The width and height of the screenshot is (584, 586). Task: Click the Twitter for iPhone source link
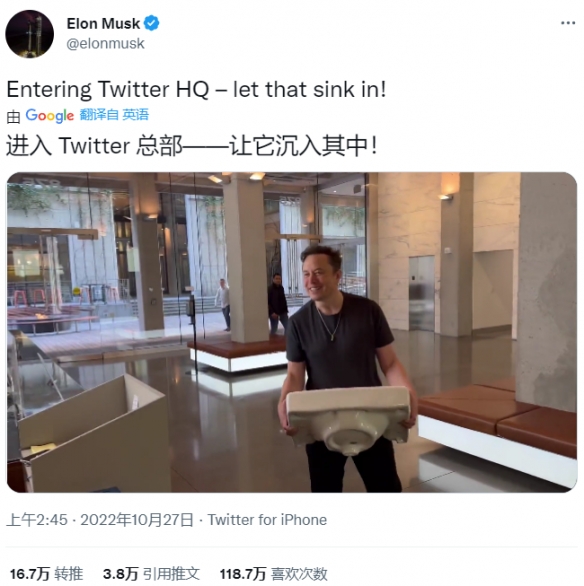(267, 520)
